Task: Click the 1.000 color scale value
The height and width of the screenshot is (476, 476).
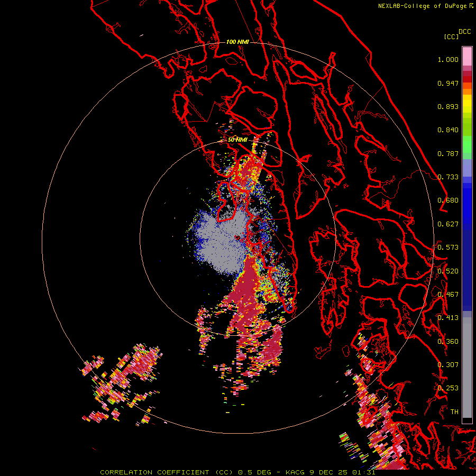Action: pos(448,59)
